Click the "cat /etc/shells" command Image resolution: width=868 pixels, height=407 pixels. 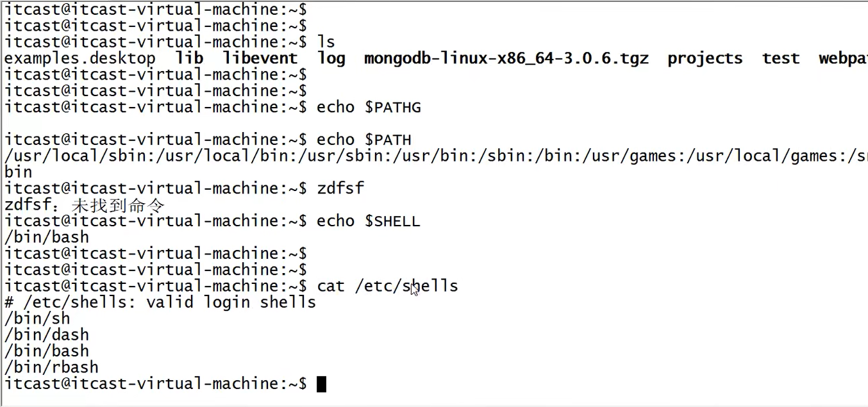click(x=388, y=286)
